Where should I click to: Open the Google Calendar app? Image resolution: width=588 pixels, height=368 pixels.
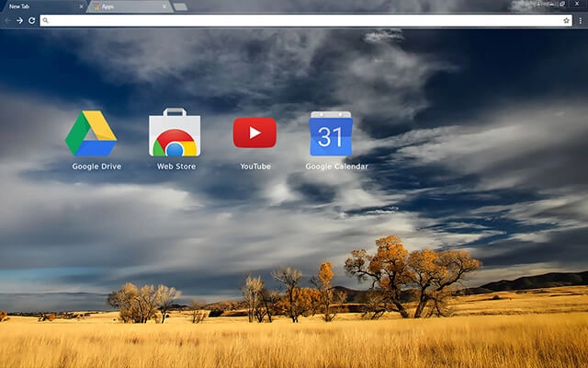coord(331,133)
